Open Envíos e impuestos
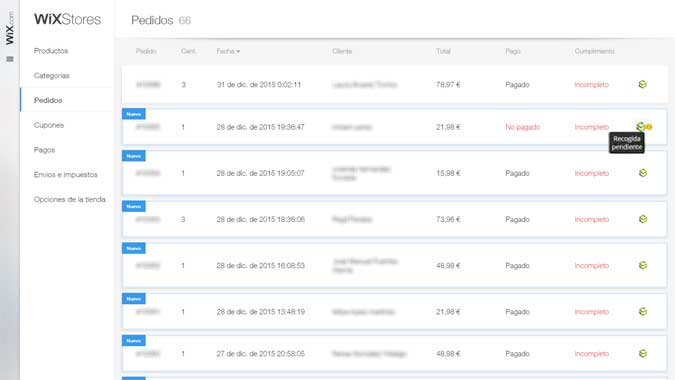The width and height of the screenshot is (675, 380). pos(65,175)
